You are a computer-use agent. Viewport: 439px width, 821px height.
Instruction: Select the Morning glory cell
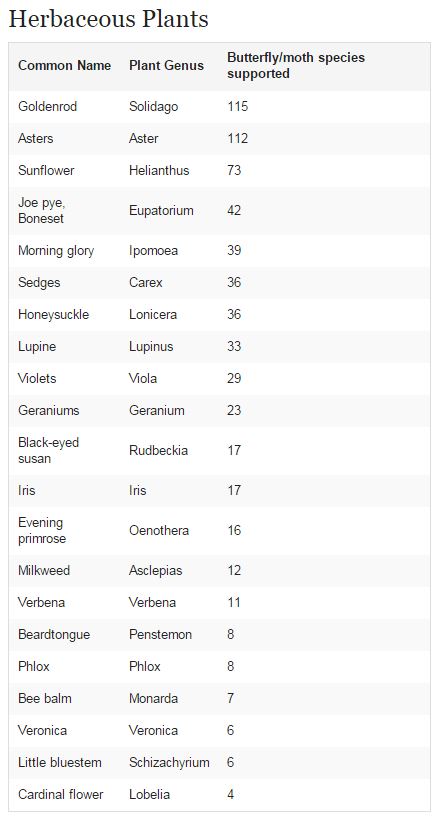coord(56,251)
